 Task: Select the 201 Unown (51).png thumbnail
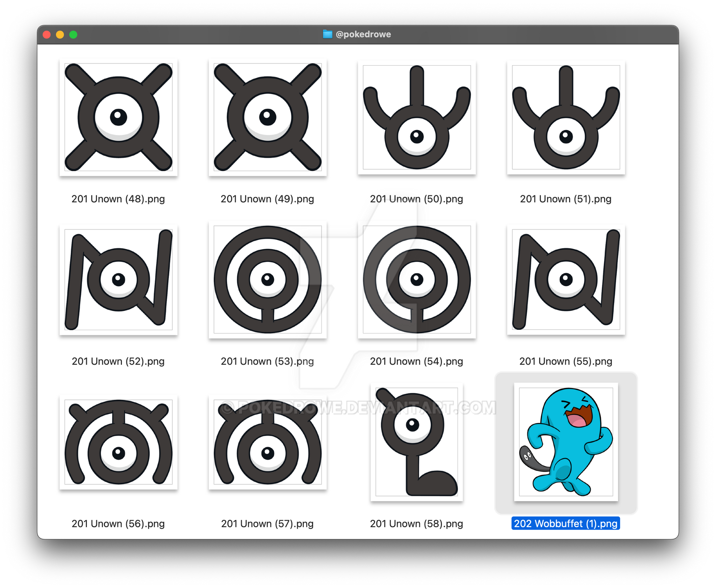(566, 117)
